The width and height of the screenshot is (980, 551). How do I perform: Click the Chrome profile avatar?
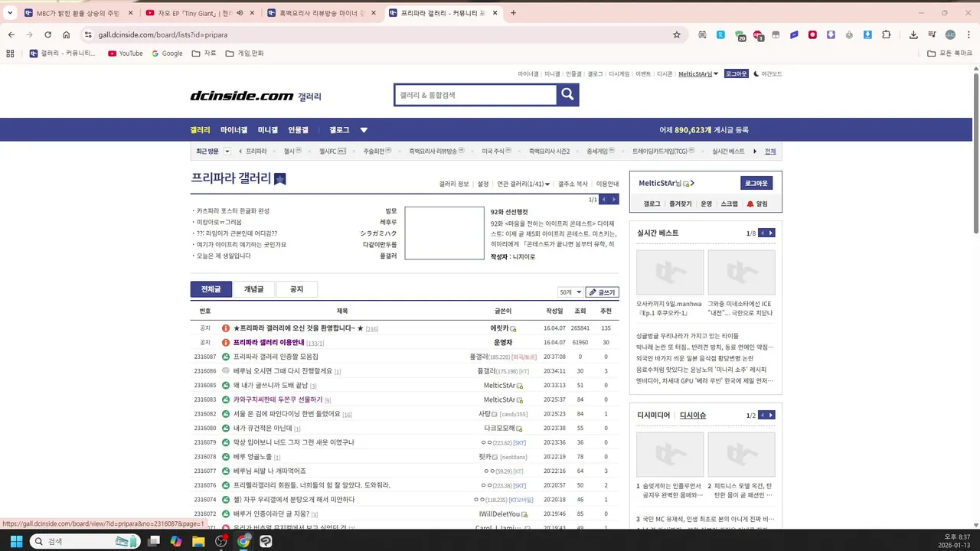pyautogui.click(x=950, y=34)
